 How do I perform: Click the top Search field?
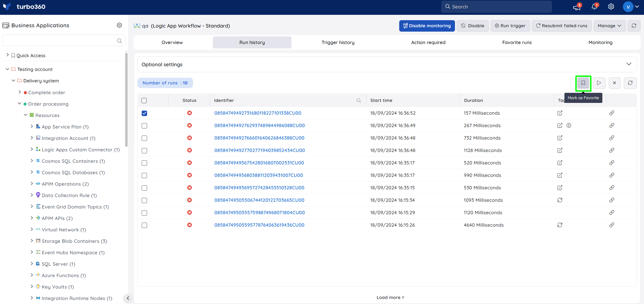click(x=497, y=7)
